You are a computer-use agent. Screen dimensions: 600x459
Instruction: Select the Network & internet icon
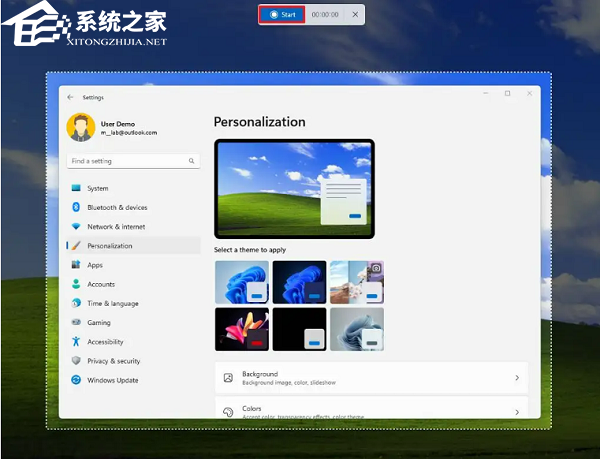(x=76, y=227)
